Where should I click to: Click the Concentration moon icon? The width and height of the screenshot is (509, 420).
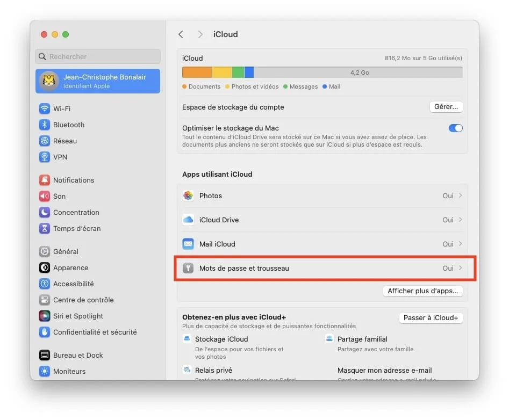(x=45, y=213)
